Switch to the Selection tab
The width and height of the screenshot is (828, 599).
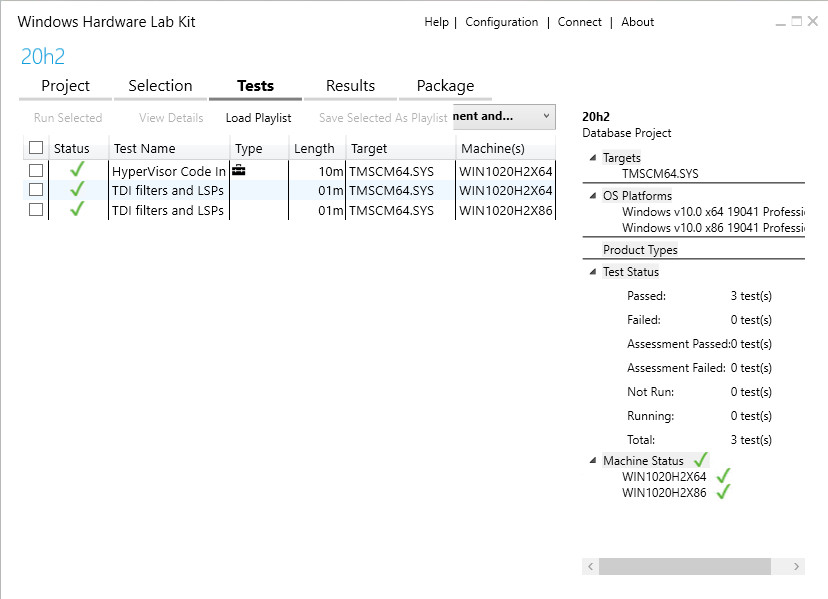click(160, 86)
